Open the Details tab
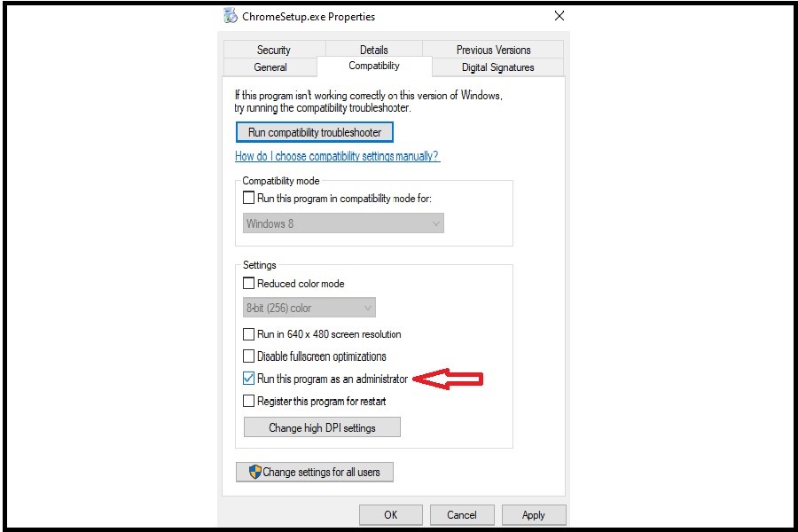The width and height of the screenshot is (798, 532). coord(373,50)
